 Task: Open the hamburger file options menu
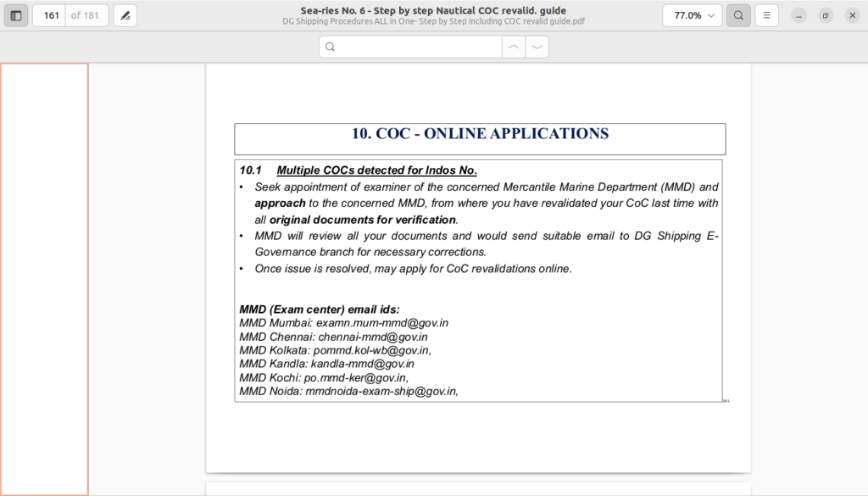(x=766, y=15)
